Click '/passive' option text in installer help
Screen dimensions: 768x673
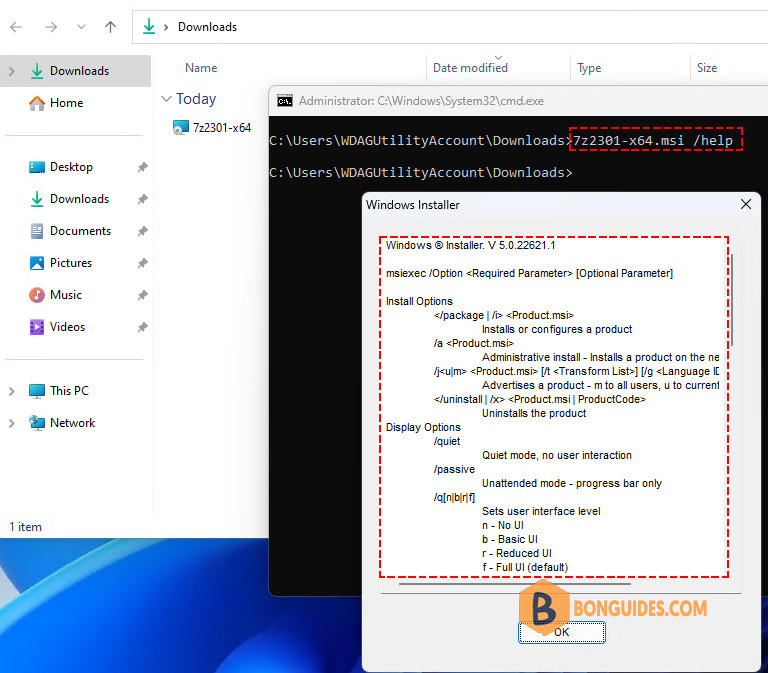pos(454,469)
